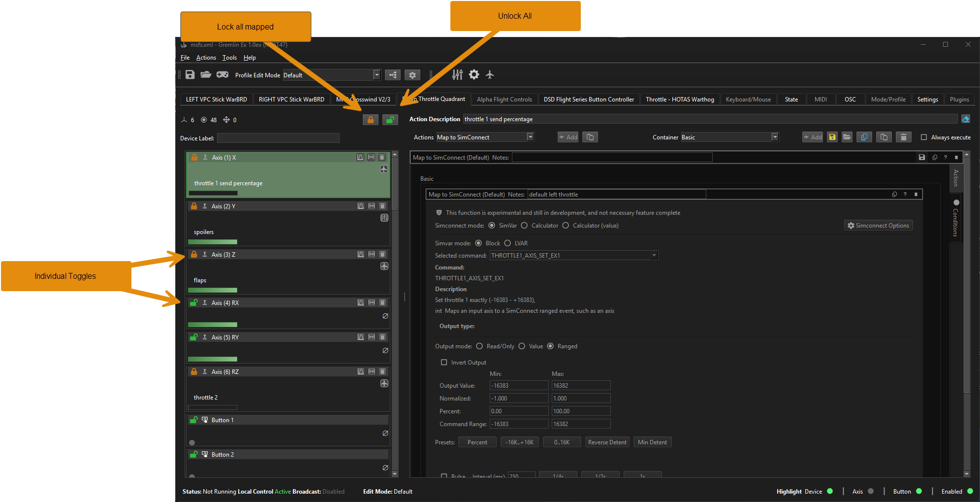Select the Value output mode radio
This screenshot has width=980, height=502.
522,346
